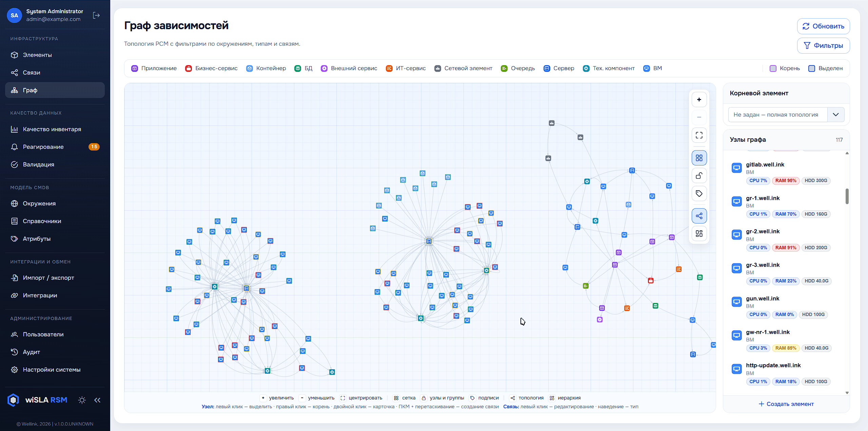Collapse the sidebar with double chevron icon
Image resolution: width=868 pixels, height=431 pixels.
[x=97, y=400]
